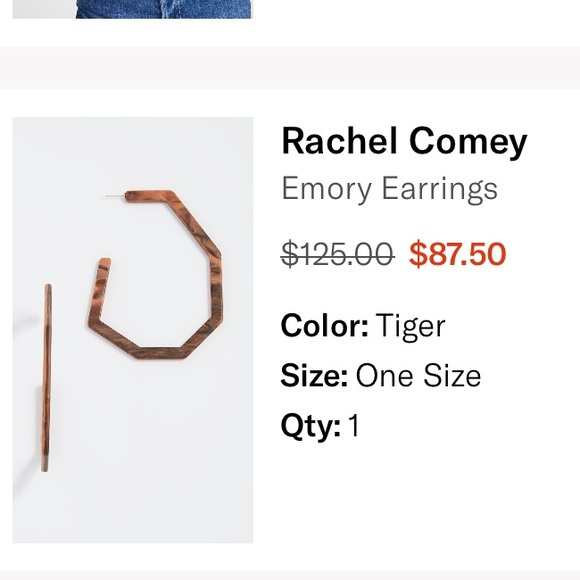Click the Rachel Comey brand name
This screenshot has height=580, width=580.
[404, 142]
